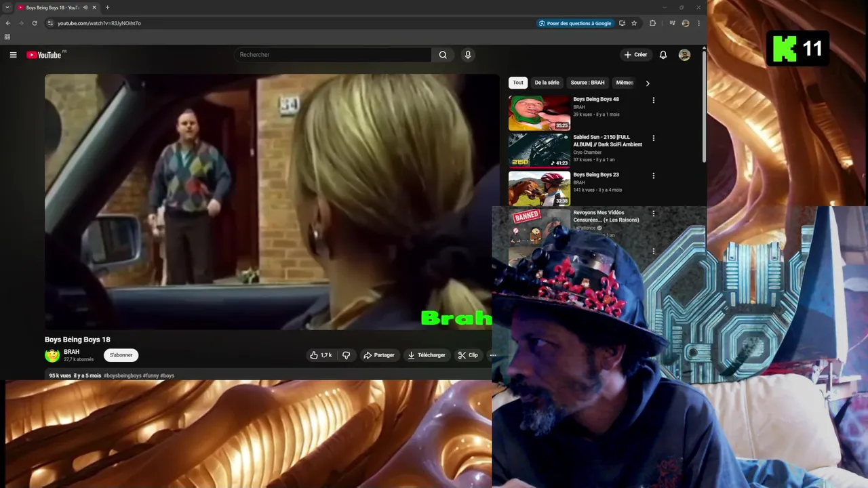The height and width of the screenshot is (488, 868).
Task: Go back in browser history
Action: pos(8,23)
